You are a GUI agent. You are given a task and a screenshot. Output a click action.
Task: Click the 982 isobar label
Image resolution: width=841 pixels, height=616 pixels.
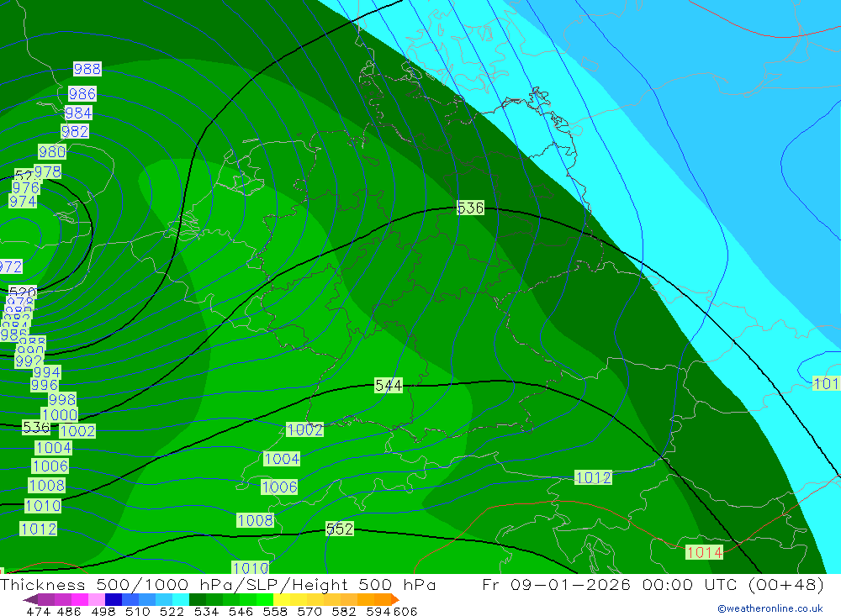coord(75,131)
